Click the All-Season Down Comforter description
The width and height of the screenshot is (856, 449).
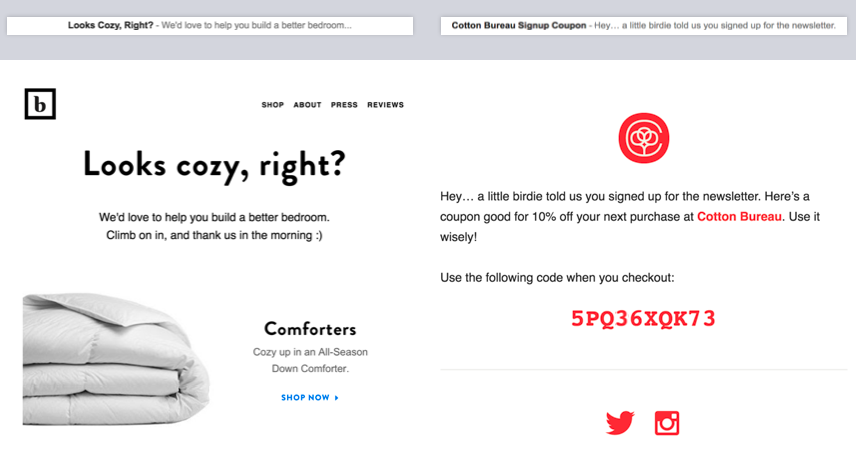click(x=310, y=361)
